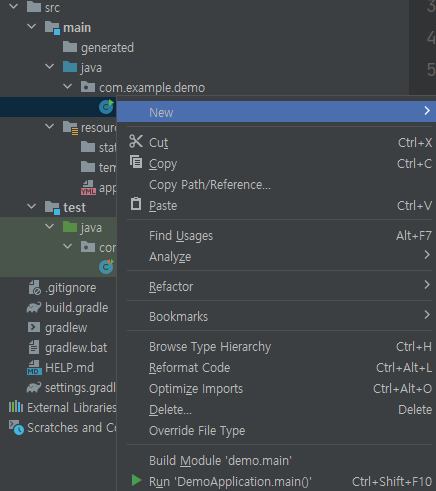Click the selected class icon under com.example.demo
436x491 pixels.
(106, 107)
